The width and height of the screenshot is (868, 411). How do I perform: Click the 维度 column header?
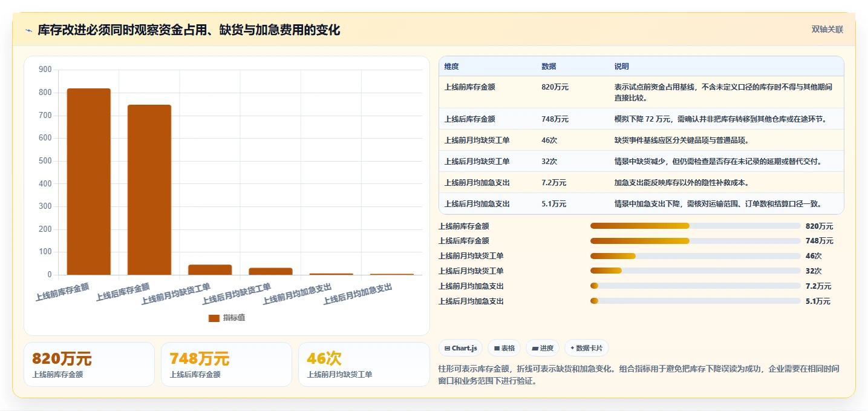(x=451, y=67)
